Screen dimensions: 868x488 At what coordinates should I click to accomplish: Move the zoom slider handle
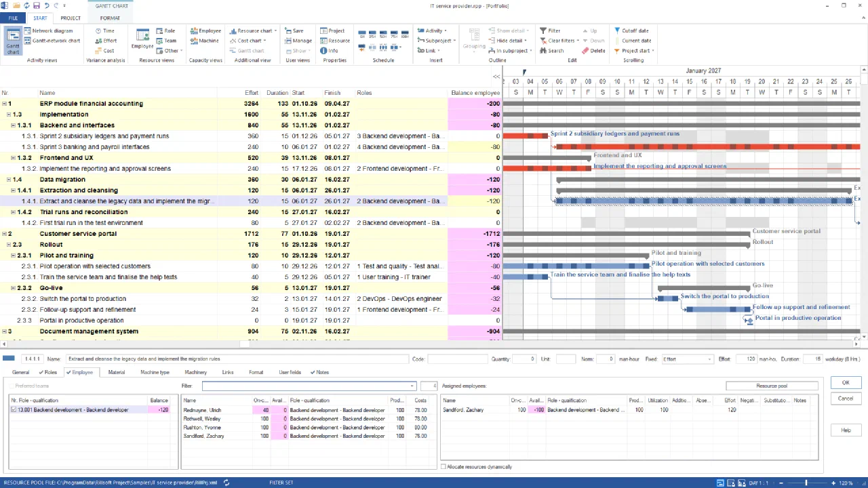(x=806, y=483)
